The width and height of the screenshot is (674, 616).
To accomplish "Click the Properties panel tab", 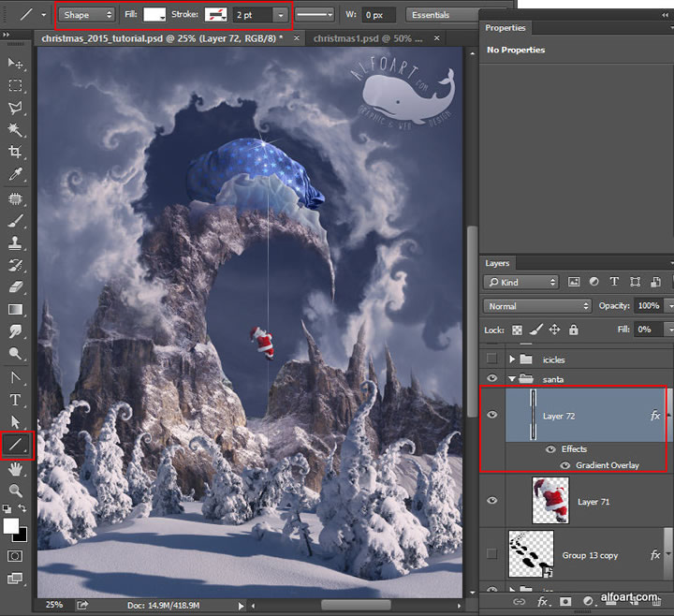I will point(506,28).
